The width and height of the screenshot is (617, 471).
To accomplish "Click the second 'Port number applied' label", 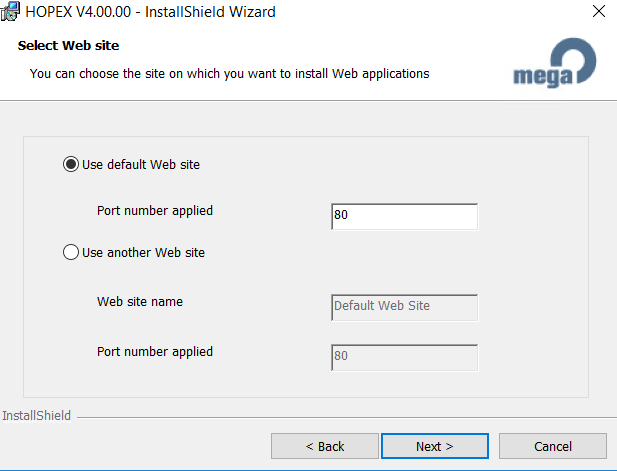I will (x=155, y=352).
